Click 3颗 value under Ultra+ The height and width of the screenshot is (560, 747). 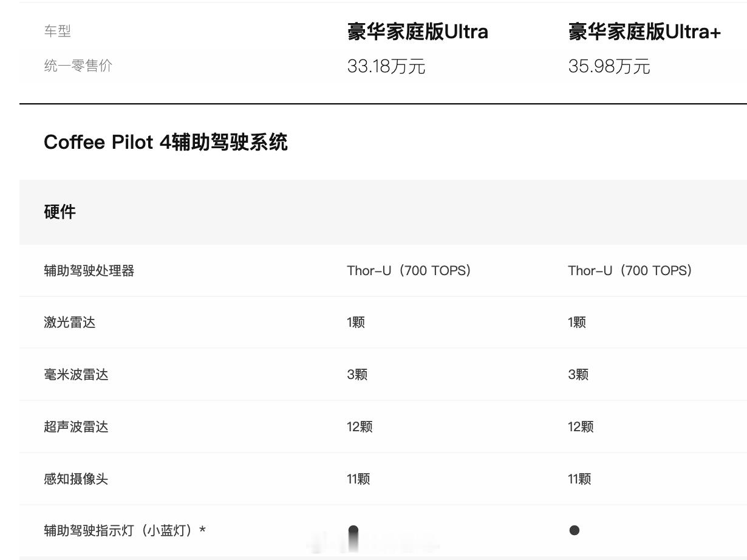[578, 375]
